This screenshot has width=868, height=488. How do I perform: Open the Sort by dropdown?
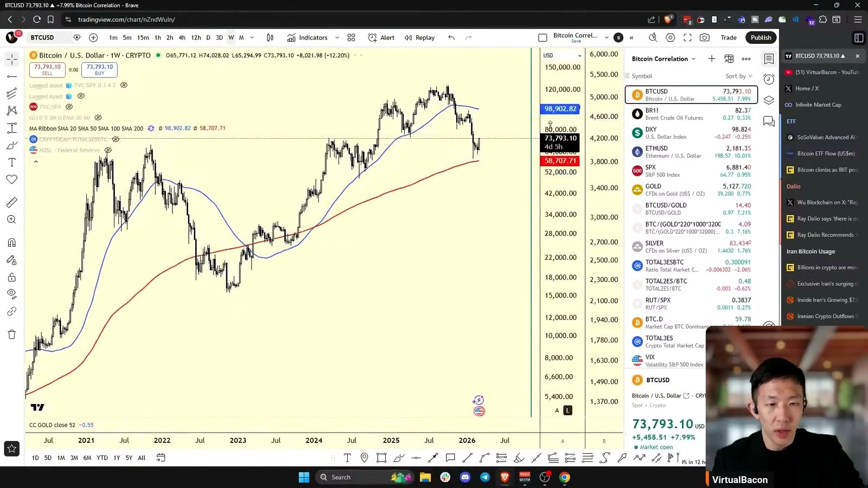pyautogui.click(x=739, y=76)
